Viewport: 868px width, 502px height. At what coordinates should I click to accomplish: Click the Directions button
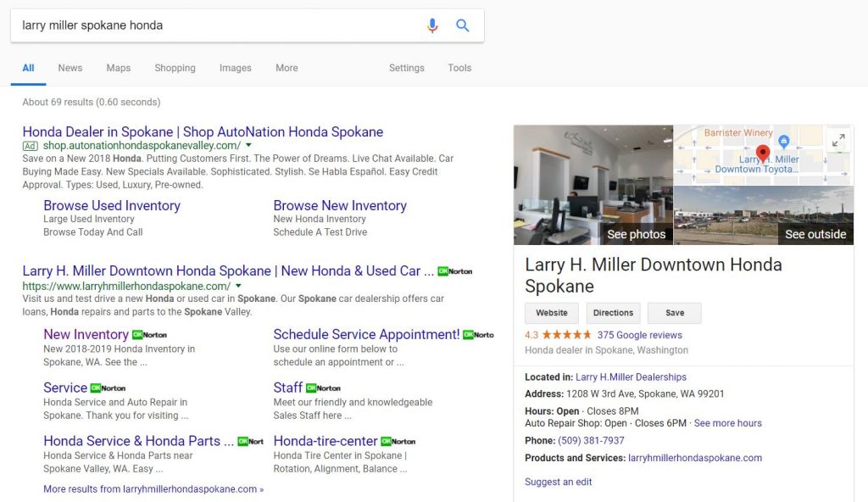tap(614, 313)
